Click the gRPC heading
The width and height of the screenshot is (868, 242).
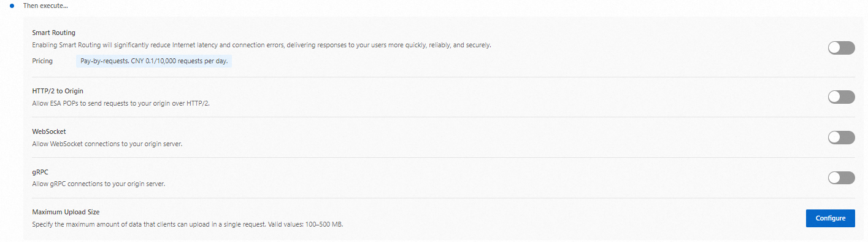(x=40, y=172)
